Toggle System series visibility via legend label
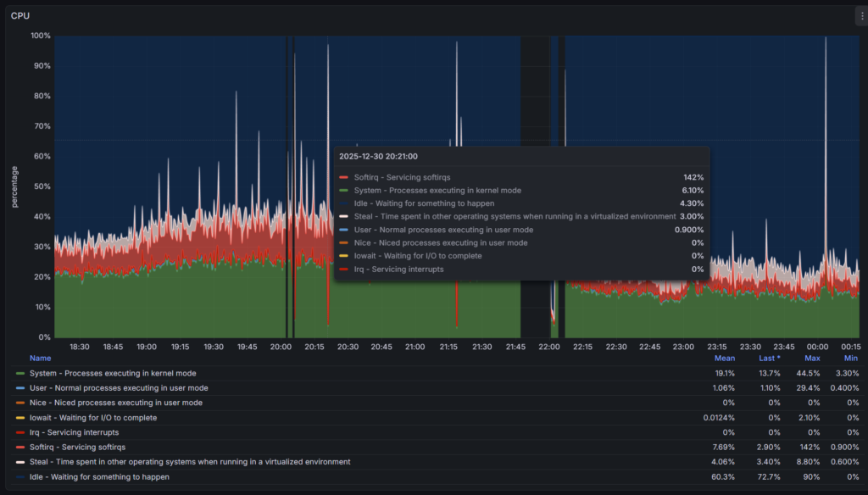This screenshot has height=495, width=868. [x=114, y=373]
